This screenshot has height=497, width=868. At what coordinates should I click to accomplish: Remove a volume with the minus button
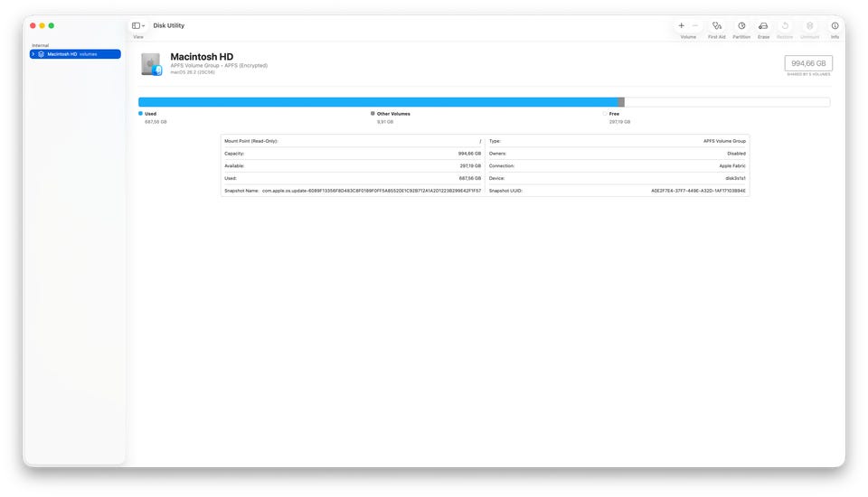pos(695,25)
